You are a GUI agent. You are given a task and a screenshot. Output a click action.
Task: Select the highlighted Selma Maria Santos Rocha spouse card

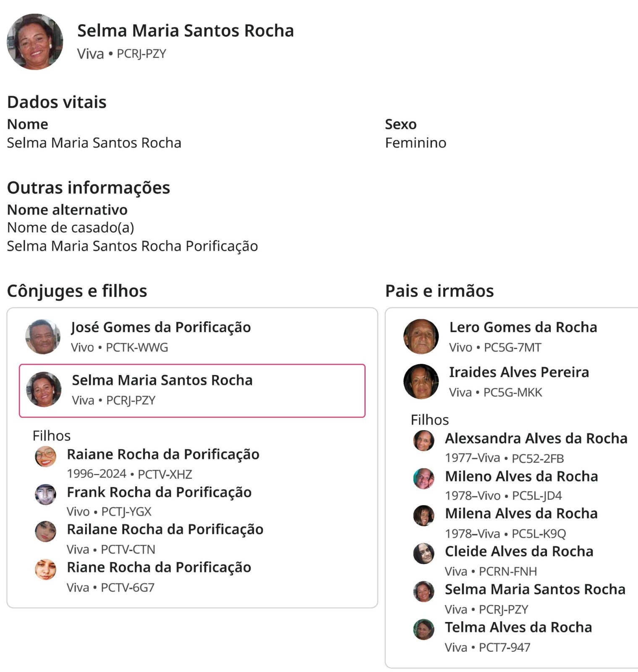[192, 391]
